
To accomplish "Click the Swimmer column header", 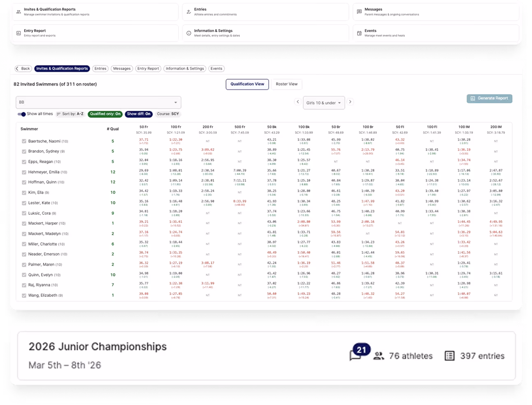I will tap(29, 129).
